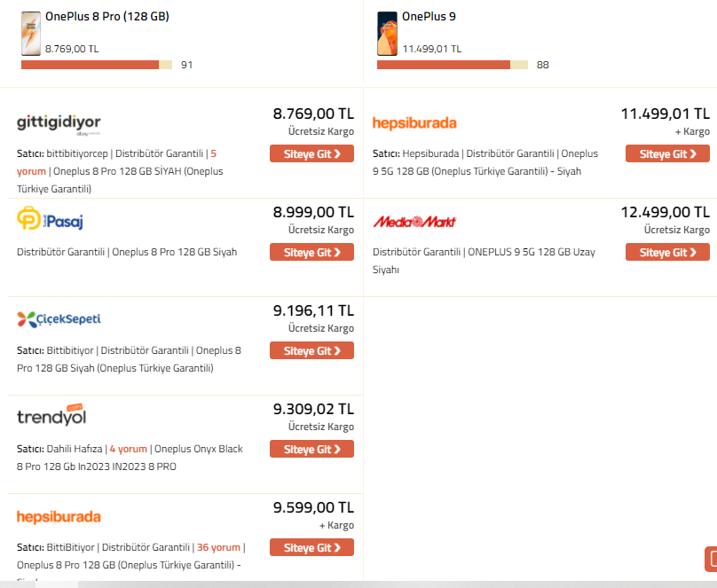Click the OnePlus 8 Pro (128 GB) title

tap(107, 16)
